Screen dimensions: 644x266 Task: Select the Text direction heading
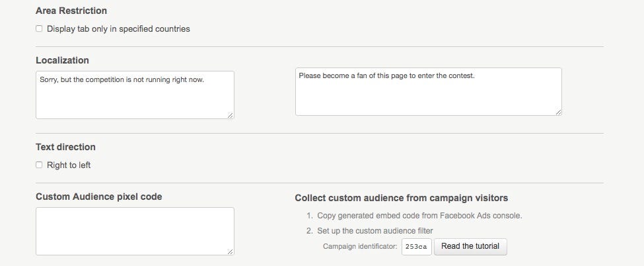click(65, 147)
